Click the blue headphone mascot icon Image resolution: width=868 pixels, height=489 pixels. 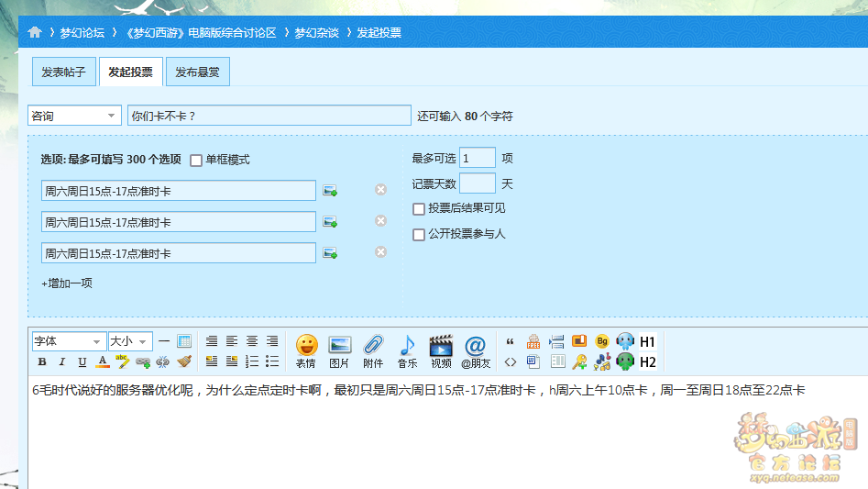point(625,341)
